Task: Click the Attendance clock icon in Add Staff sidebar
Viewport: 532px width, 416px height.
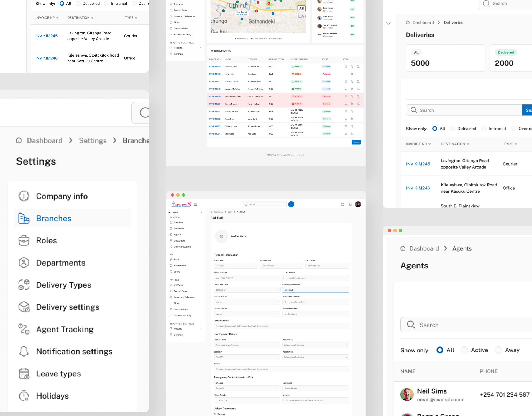Action: 171,266
